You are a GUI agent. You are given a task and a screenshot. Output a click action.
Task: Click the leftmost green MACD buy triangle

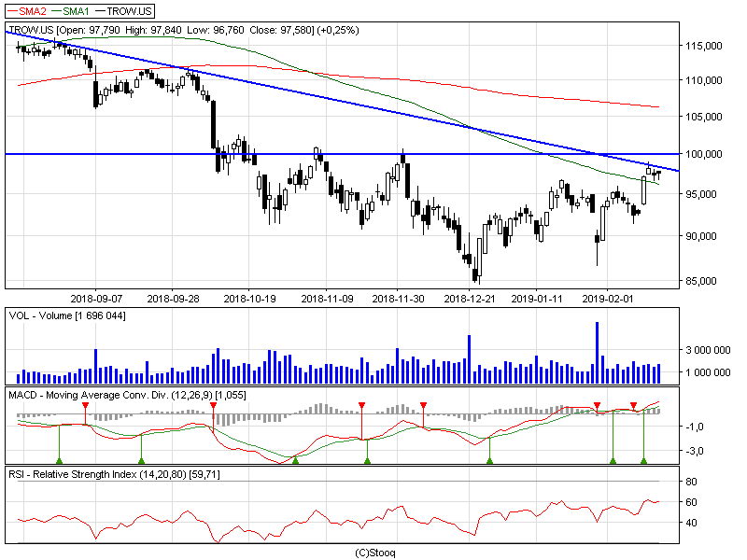59,460
